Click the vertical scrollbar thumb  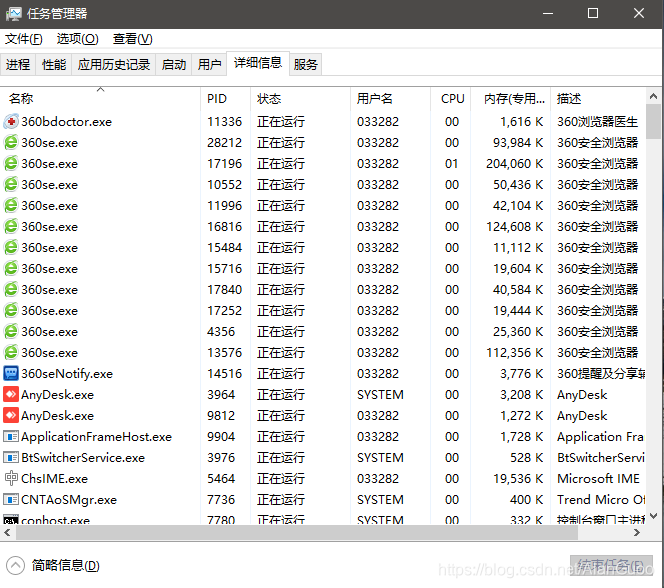point(653,121)
